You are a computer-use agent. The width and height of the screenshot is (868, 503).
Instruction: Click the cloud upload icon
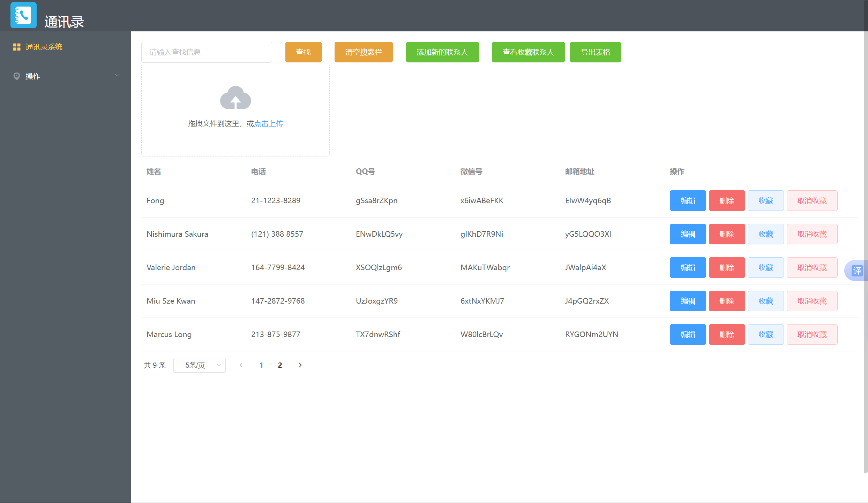click(235, 98)
